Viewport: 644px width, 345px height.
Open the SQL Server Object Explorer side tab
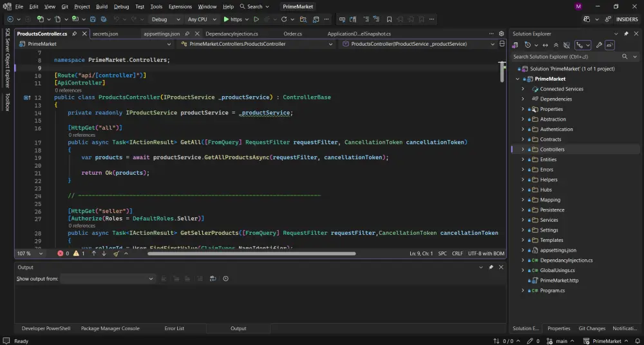7,58
